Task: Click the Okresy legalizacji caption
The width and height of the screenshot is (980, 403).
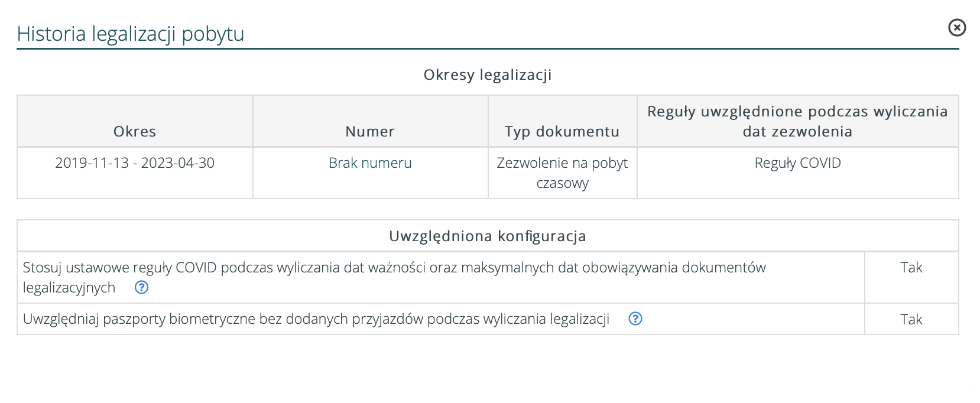Action: 488,75
